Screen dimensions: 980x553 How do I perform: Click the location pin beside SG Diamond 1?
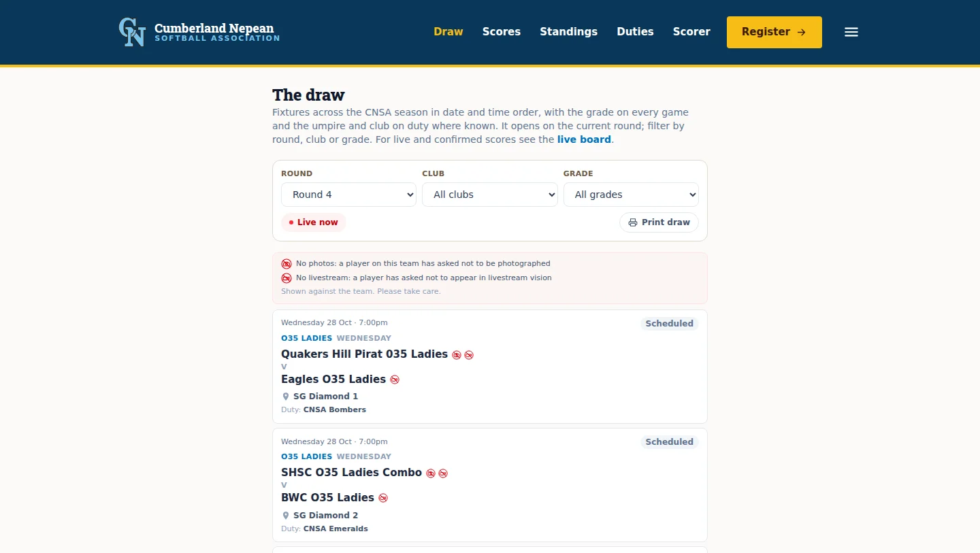click(x=286, y=397)
